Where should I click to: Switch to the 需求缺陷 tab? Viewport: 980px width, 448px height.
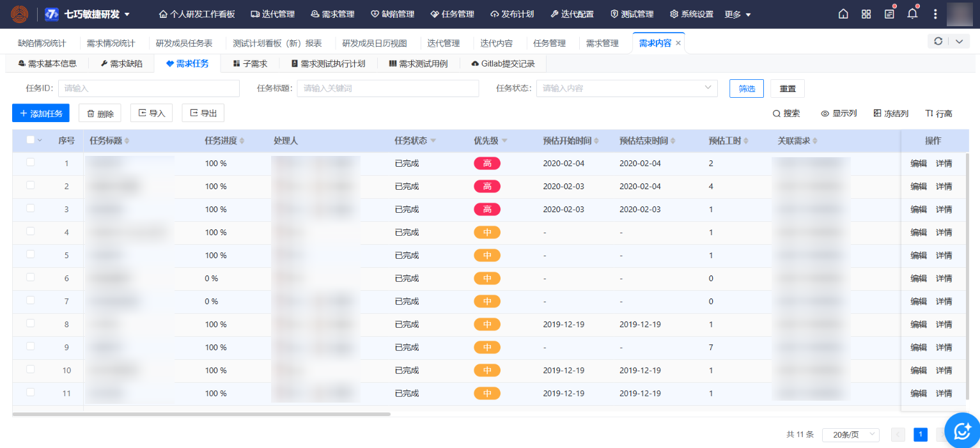121,64
